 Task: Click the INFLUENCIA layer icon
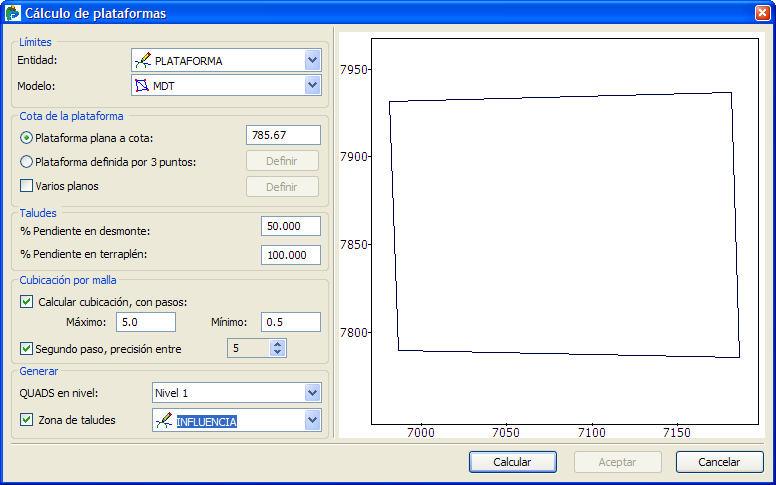pyautogui.click(x=163, y=421)
